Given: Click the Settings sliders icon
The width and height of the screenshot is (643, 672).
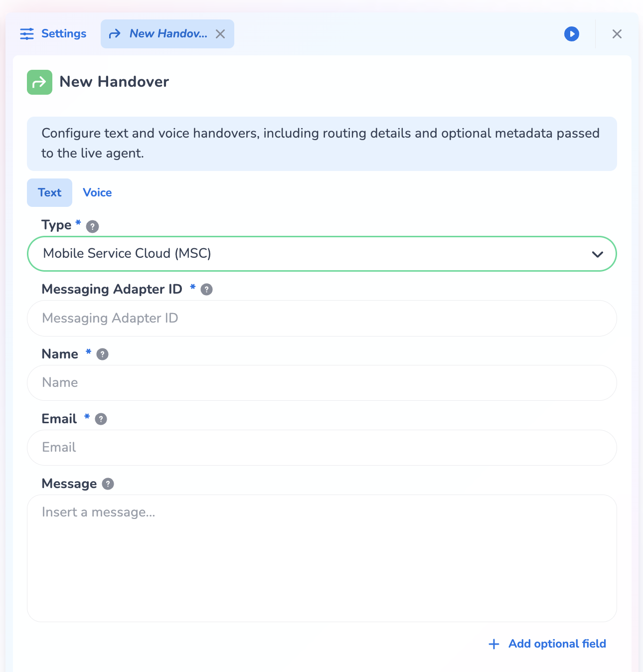Looking at the screenshot, I should click(x=27, y=34).
